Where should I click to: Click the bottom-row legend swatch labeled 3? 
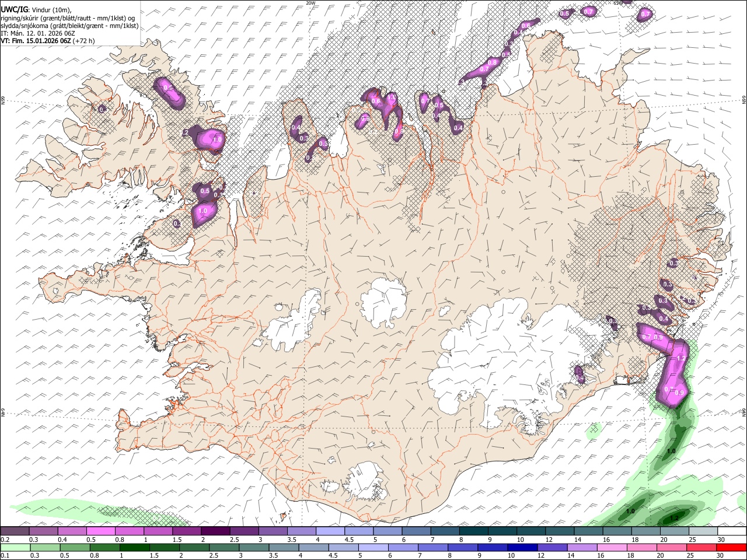253,547
